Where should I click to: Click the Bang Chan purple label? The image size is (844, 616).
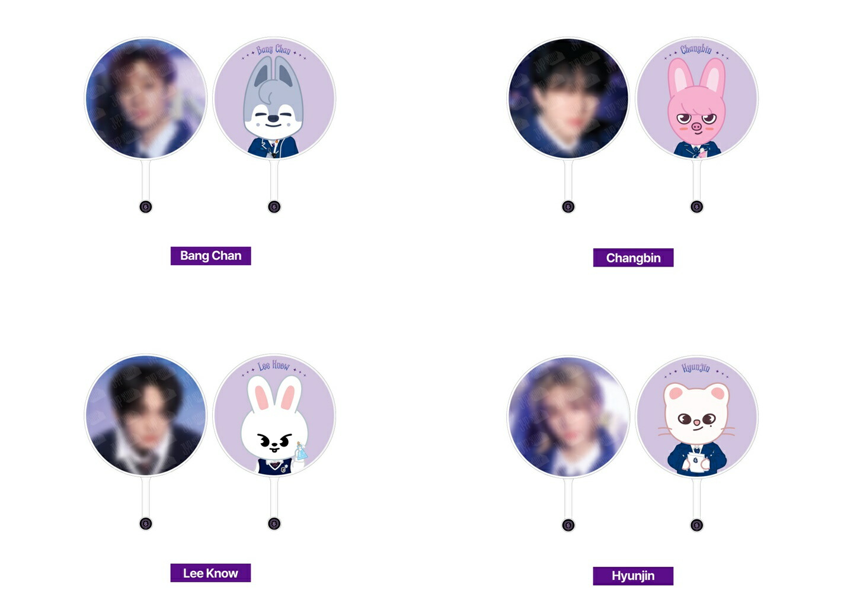pos(210,256)
